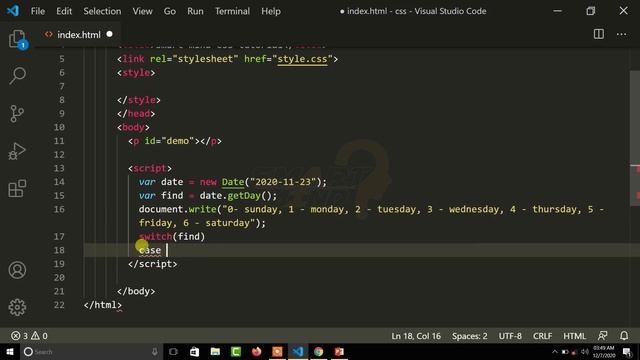The height and width of the screenshot is (360, 640).
Task: Open the errors and warnings problems indicator
Action: [x=29, y=336]
